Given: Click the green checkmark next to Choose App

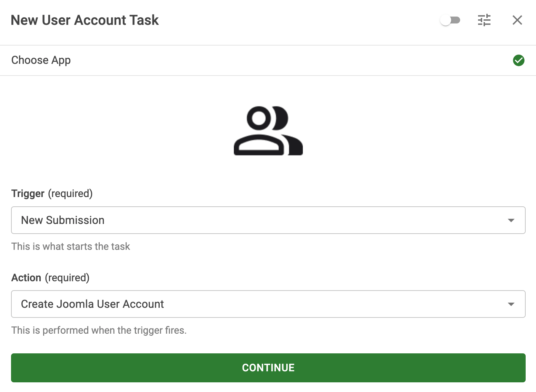Looking at the screenshot, I should [x=518, y=60].
